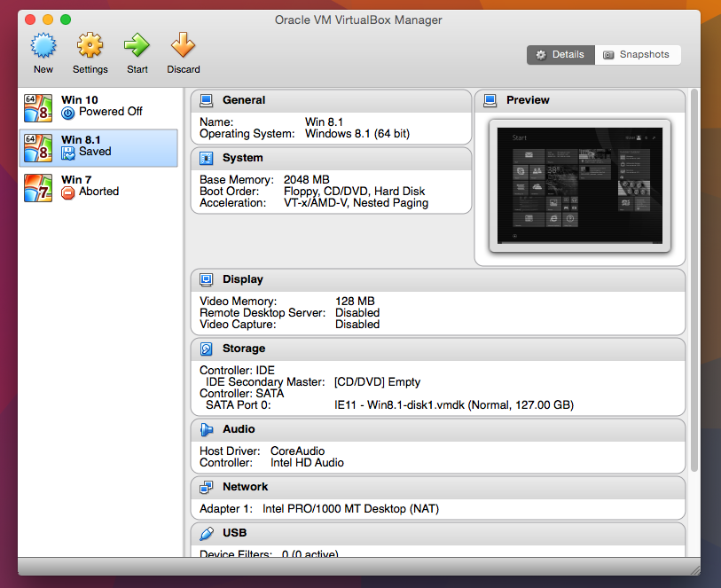Click the window resize grip in the corner

click(694, 570)
